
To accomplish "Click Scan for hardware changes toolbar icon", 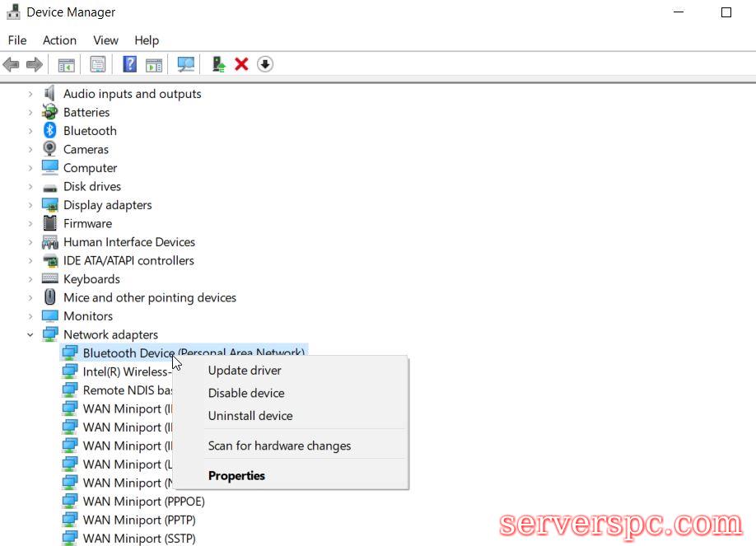I will 186,64.
